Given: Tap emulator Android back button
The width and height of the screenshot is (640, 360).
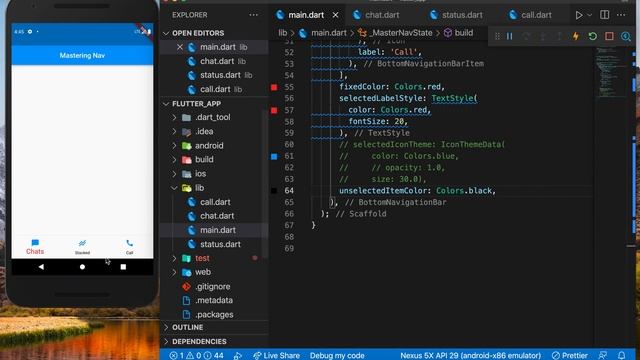Looking at the screenshot, I should pyautogui.click(x=41, y=267).
